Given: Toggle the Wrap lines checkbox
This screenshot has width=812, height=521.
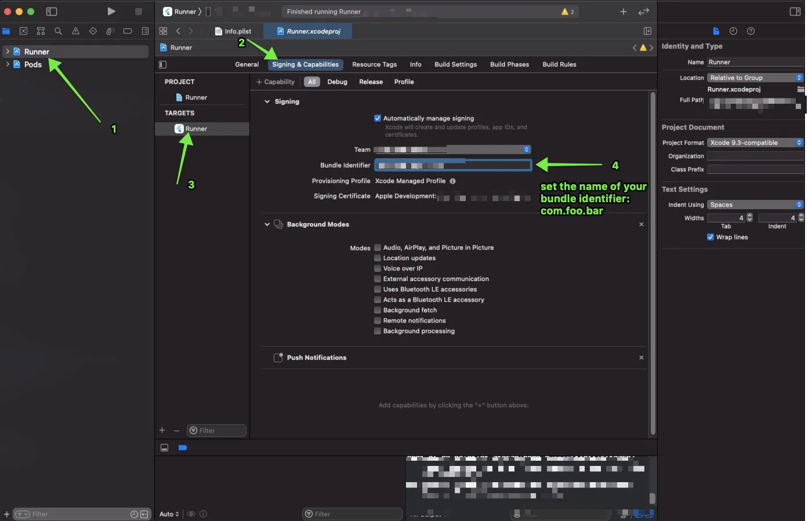Looking at the screenshot, I should point(710,237).
